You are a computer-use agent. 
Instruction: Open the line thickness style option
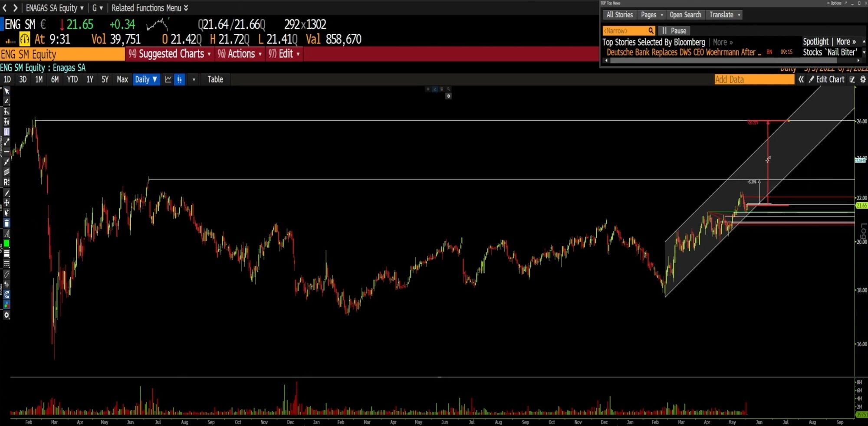[x=7, y=254]
